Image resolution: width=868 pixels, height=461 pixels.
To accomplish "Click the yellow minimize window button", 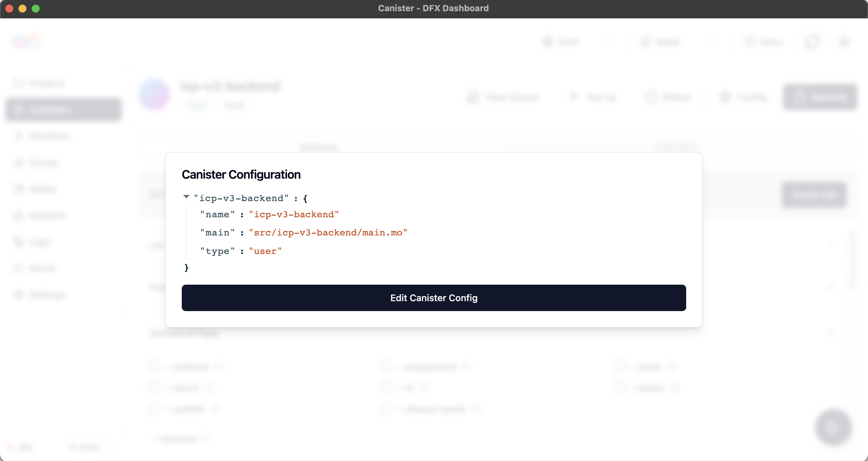I will point(22,8).
